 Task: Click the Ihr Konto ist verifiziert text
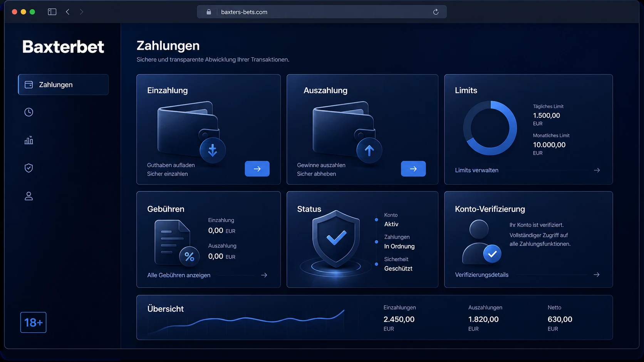pyautogui.click(x=537, y=225)
